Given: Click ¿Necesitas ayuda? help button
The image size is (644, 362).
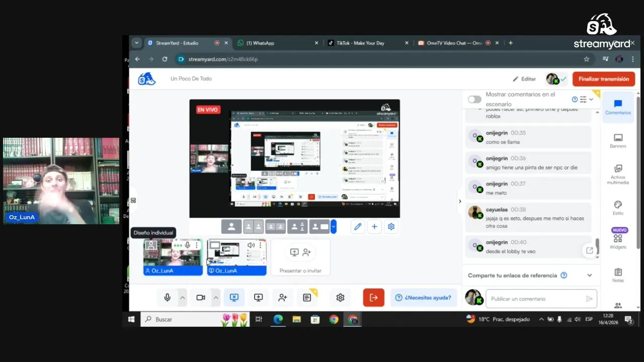Looking at the screenshot, I should coord(424,298).
